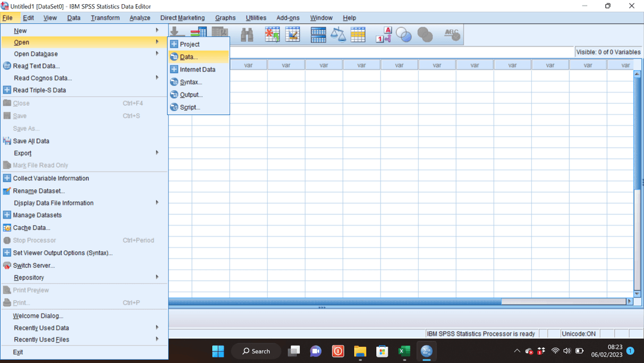
Task: Open Excel from the taskbar
Action: (404, 351)
